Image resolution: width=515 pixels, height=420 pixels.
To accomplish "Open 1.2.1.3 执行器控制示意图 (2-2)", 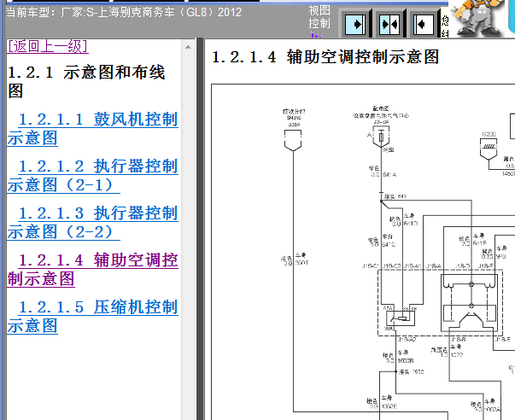I will click(92, 222).
